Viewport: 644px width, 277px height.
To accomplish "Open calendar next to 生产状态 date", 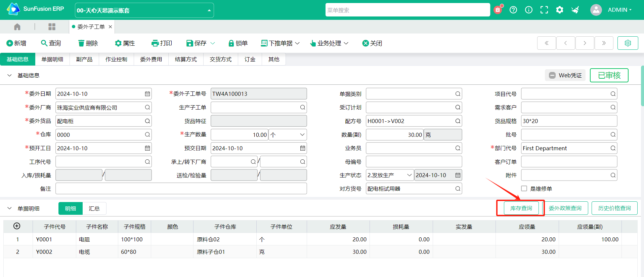I will pyautogui.click(x=458, y=175).
